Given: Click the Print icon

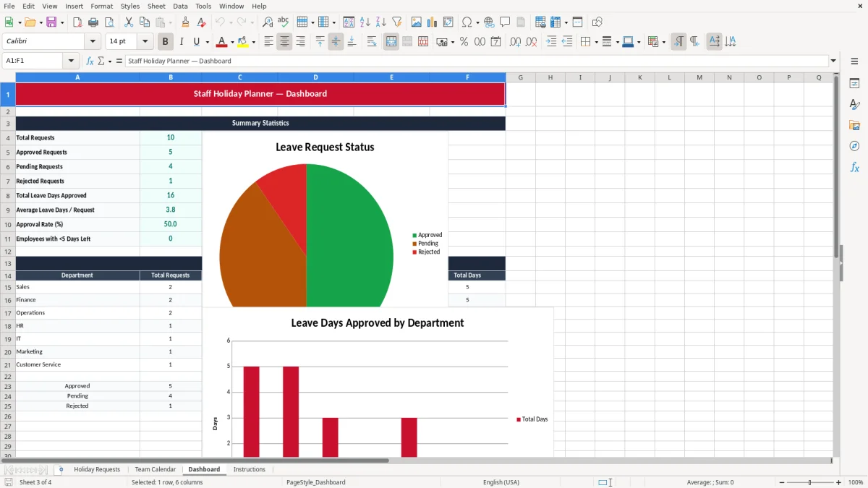Looking at the screenshot, I should [93, 22].
